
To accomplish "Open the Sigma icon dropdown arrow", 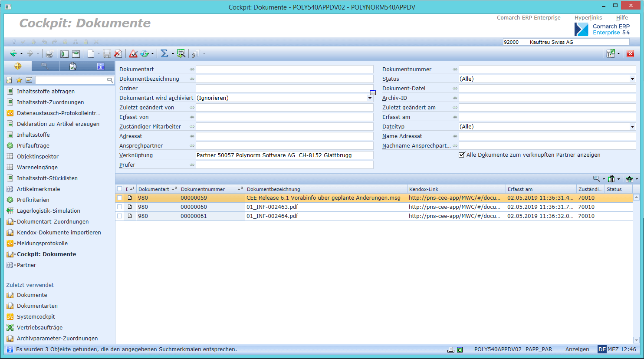I will [x=173, y=54].
